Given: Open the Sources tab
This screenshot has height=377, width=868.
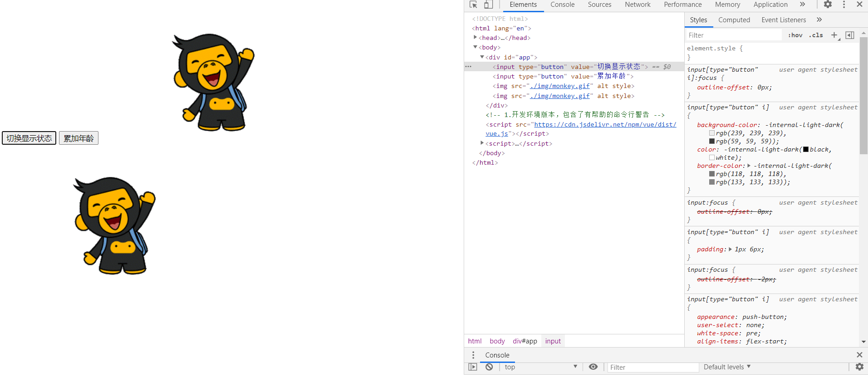Looking at the screenshot, I should [599, 5].
